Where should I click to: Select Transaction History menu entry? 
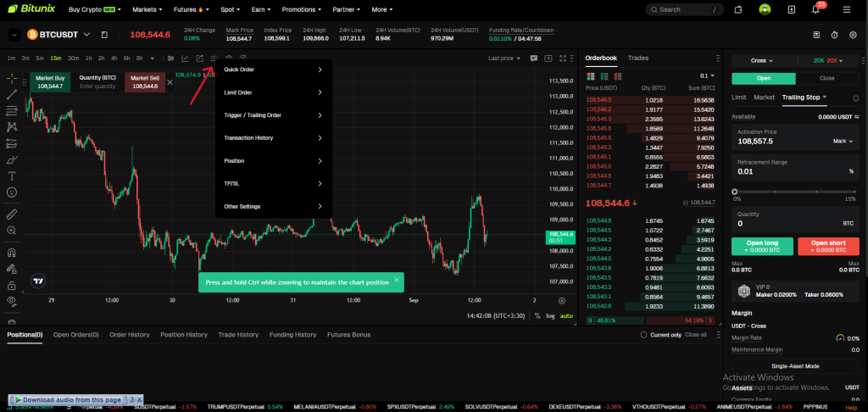point(273,137)
